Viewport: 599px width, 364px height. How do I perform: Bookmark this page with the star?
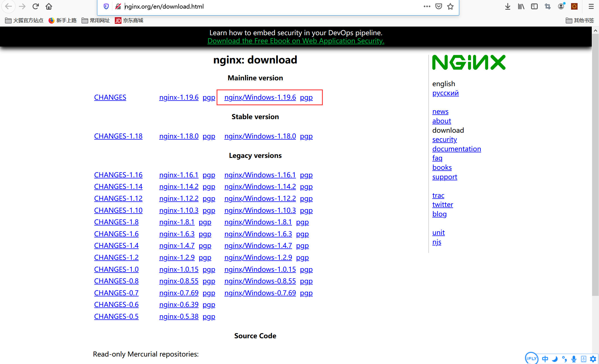[450, 6]
